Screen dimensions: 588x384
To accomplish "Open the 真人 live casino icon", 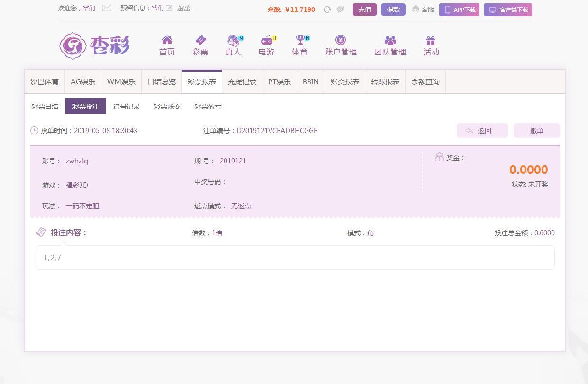I will tap(233, 40).
